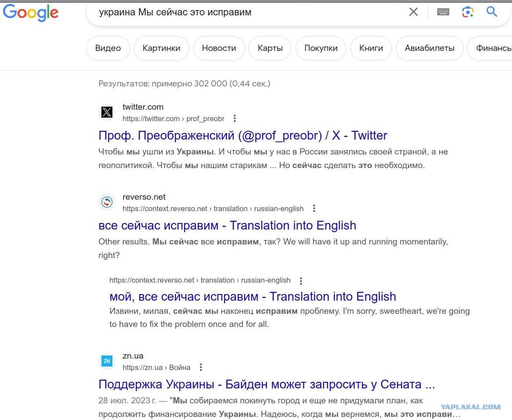
Task: Open the on-screen keyboard icon
Action: tap(443, 12)
